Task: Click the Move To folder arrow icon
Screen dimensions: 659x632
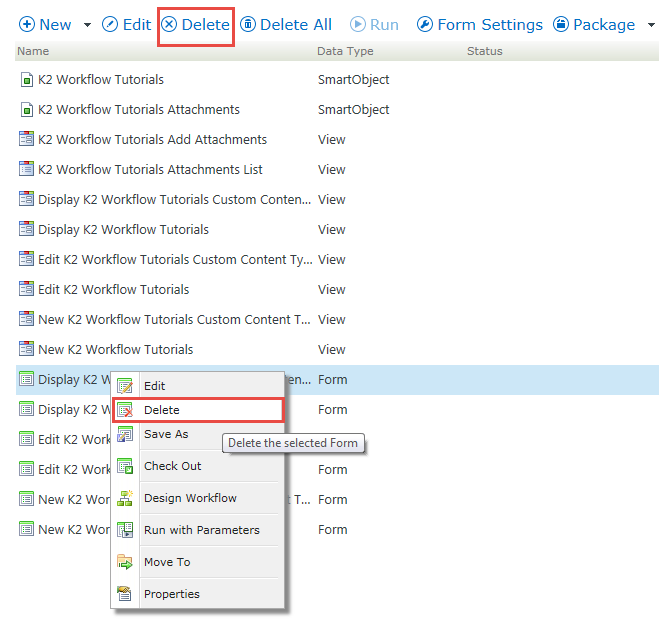Action: coord(125,562)
